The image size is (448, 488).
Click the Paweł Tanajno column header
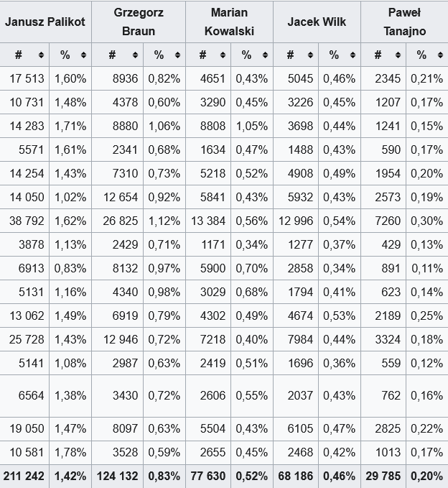(x=404, y=22)
